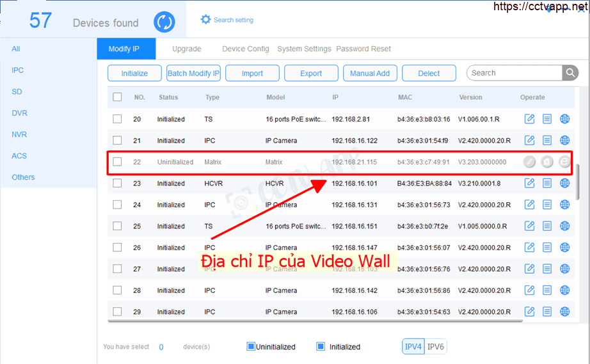This screenshot has height=364, width=590.
Task: Switch to IPV6 mode
Action: tap(436, 347)
